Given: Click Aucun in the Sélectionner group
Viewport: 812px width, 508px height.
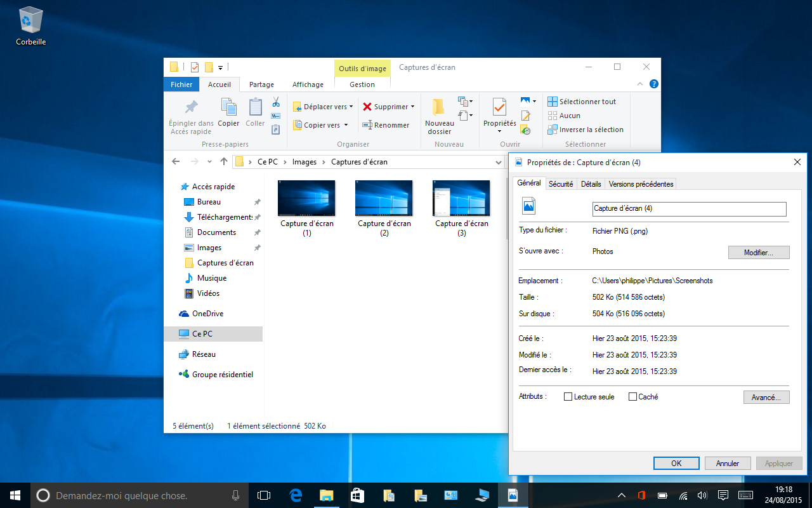Looking at the screenshot, I should click(564, 116).
